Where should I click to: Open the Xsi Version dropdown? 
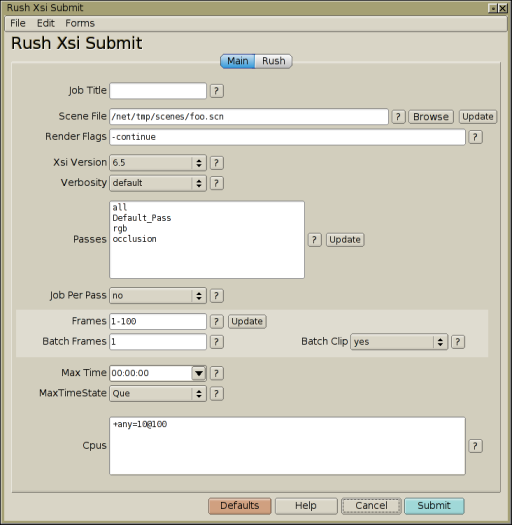tap(158, 163)
